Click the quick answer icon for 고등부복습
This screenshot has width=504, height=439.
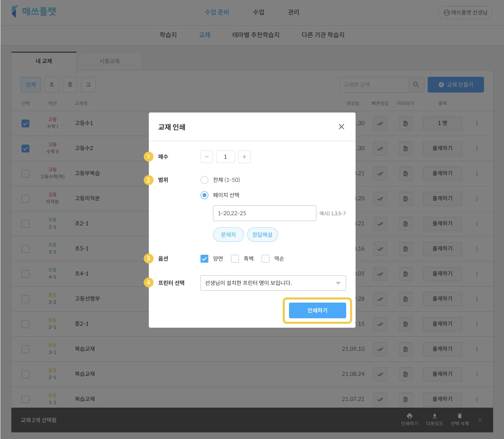[380, 174]
